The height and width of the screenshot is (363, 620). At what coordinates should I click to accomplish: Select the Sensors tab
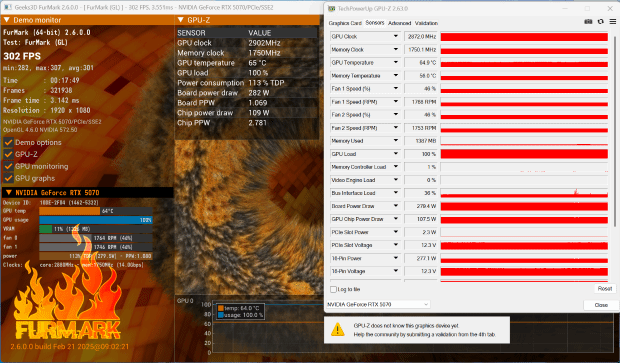[375, 23]
